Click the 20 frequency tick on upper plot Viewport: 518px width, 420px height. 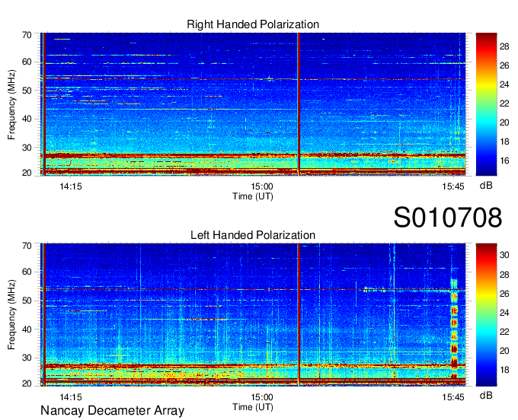(x=27, y=173)
